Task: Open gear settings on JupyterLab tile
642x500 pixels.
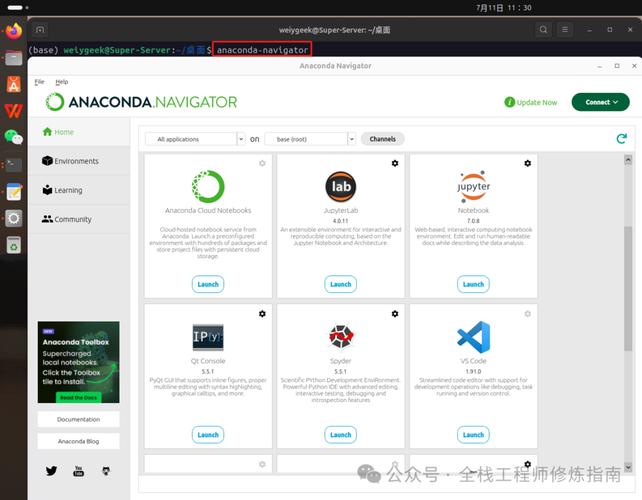Action: (x=395, y=163)
